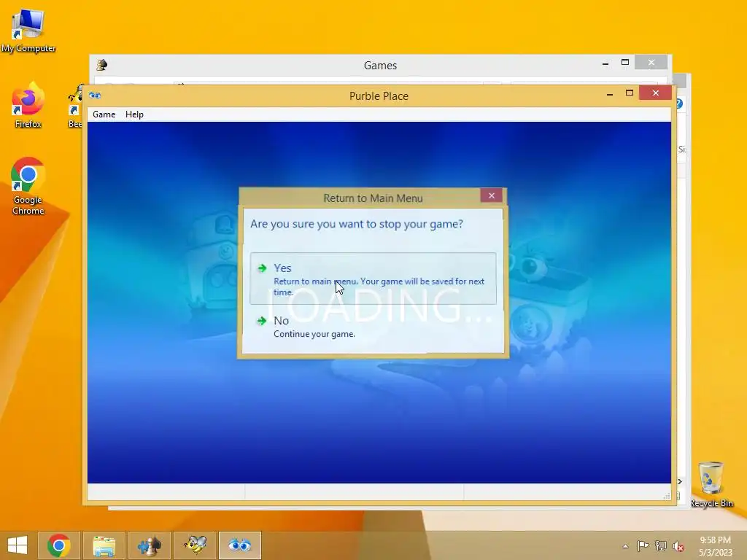Maximize the Games window
This screenshot has width=747, height=560.
625,63
